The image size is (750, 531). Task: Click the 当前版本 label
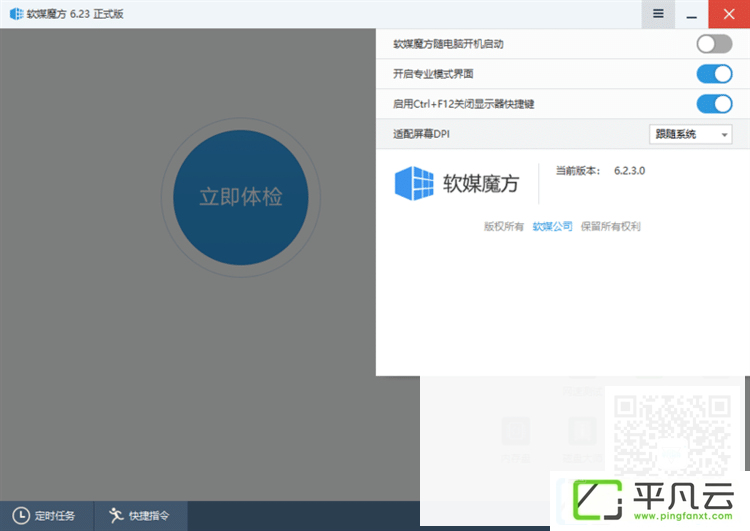[x=578, y=171]
